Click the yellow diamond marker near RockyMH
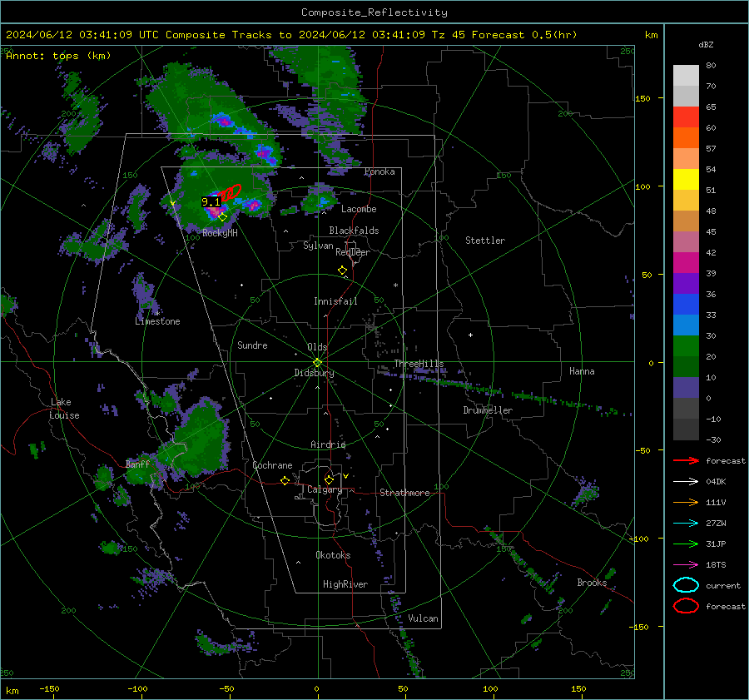This screenshot has height=700, width=749. pos(222,217)
